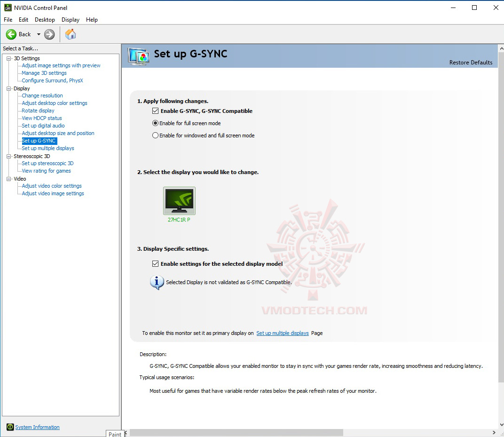Click vertical scrollbar up arrow
The width and height of the screenshot is (504, 437).
click(x=501, y=48)
